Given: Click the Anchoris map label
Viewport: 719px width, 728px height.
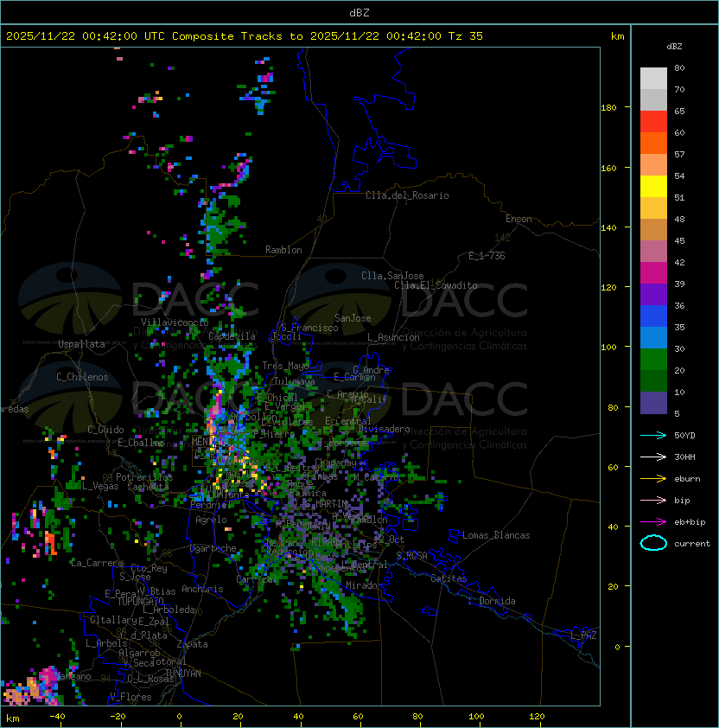Looking at the screenshot, I should click(x=202, y=589).
